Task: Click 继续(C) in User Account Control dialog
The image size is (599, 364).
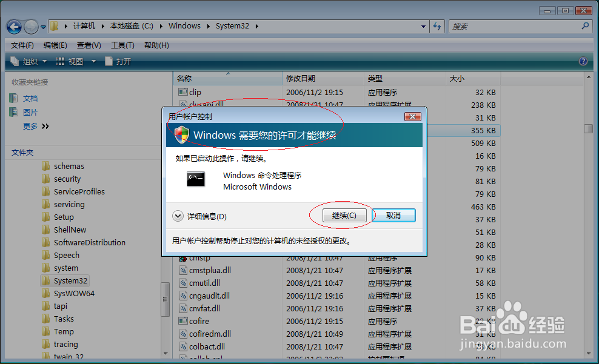Action: pyautogui.click(x=344, y=215)
